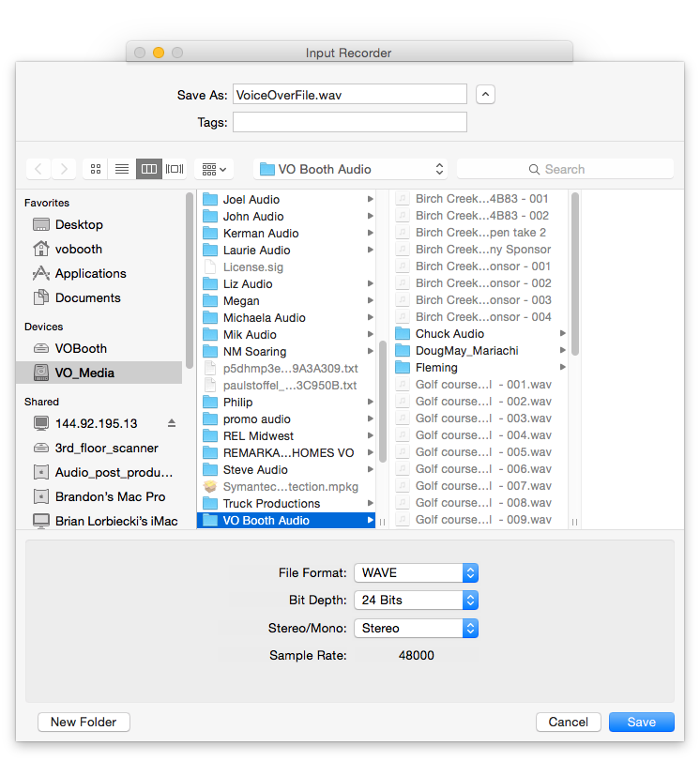The image size is (700, 761).
Task: Select Golf course...l - 009.wav file
Action: coord(480,519)
